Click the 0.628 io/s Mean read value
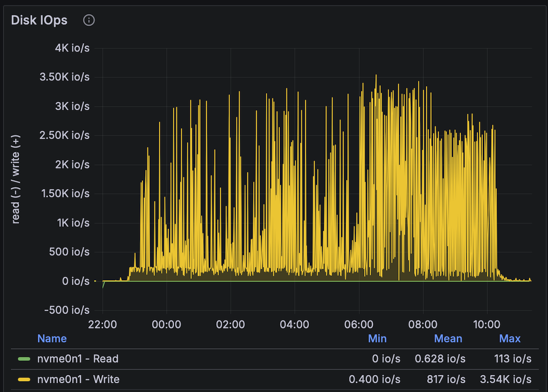Image resolution: width=548 pixels, height=392 pixels. [440, 359]
